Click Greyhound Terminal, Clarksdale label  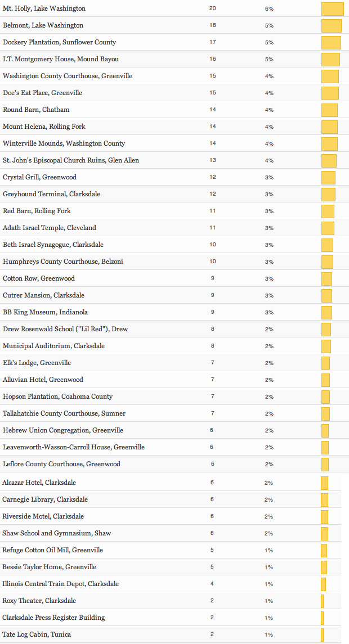click(x=52, y=194)
